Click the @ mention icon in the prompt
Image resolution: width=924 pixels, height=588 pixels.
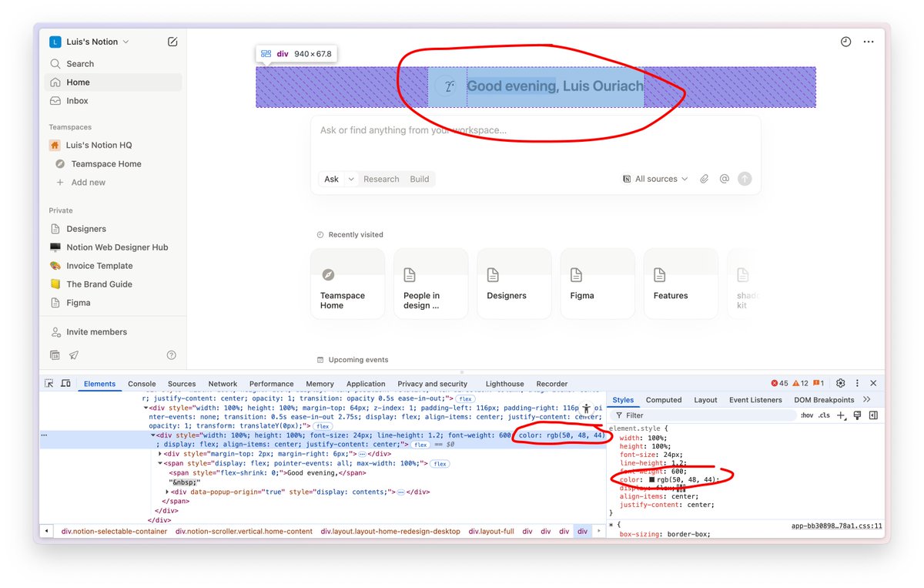pos(724,179)
